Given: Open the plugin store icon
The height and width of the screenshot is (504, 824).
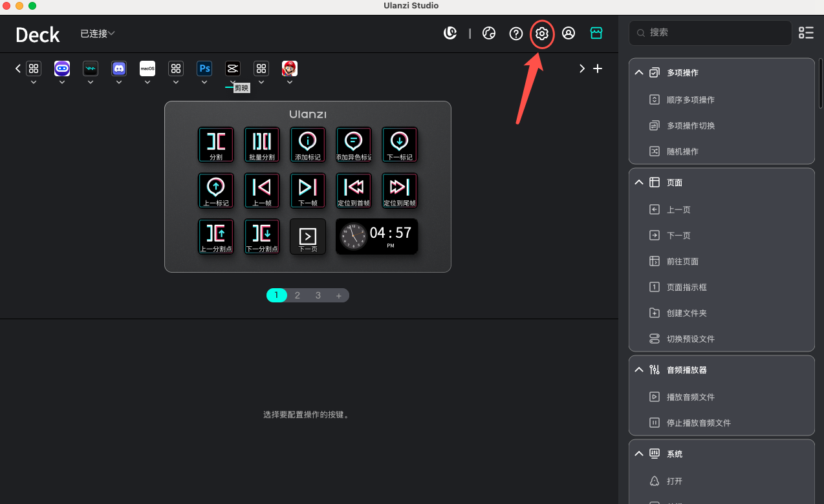Looking at the screenshot, I should point(596,33).
